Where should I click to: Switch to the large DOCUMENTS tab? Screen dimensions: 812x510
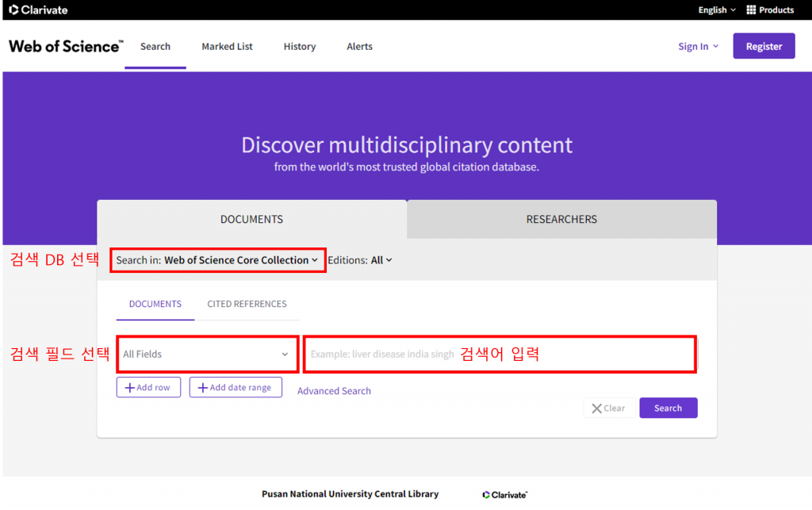(251, 219)
